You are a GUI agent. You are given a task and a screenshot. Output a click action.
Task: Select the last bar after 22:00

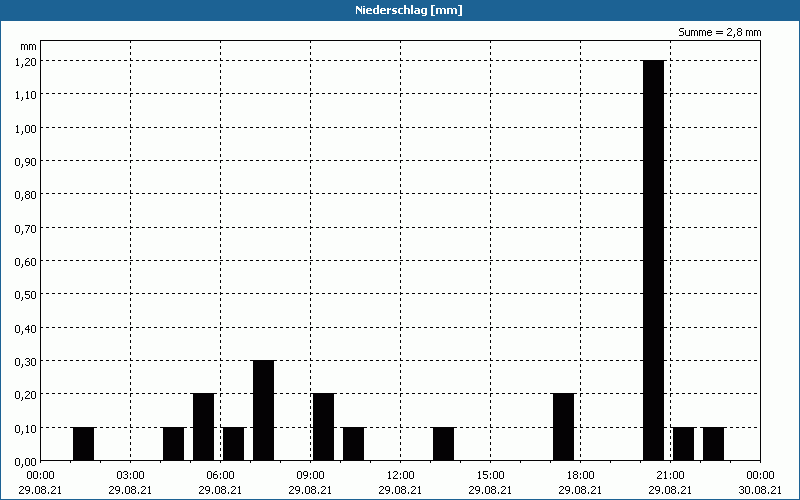[713, 444]
